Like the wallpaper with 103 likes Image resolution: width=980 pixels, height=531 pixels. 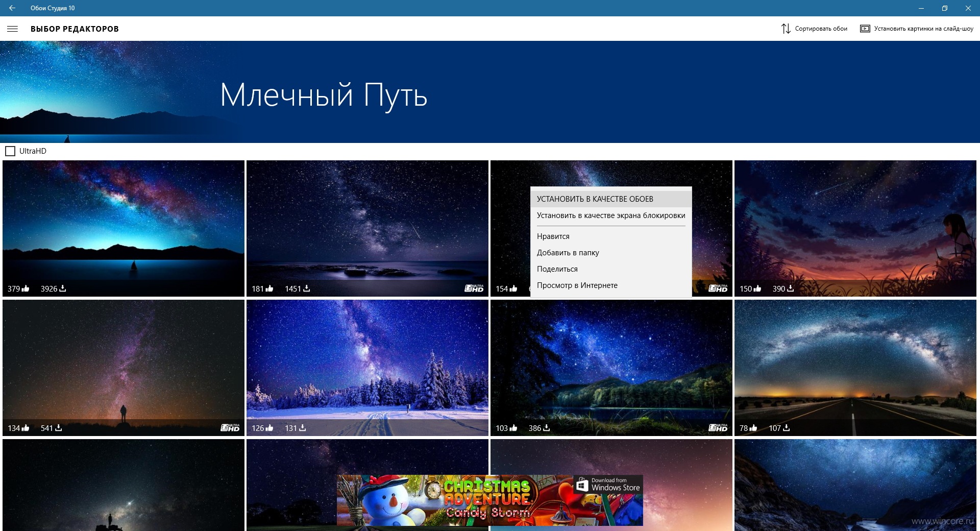click(513, 428)
